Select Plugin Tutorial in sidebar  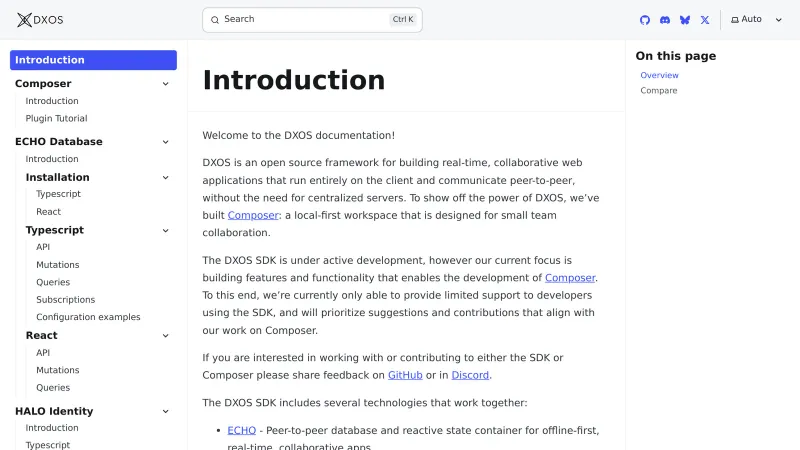click(56, 118)
